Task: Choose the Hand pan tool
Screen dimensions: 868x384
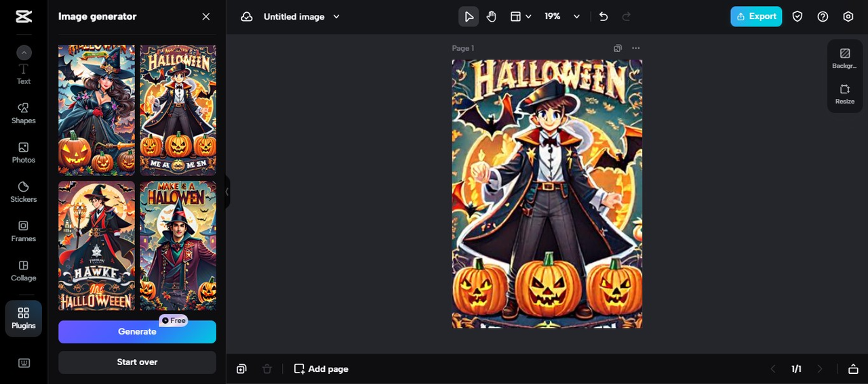Action: [492, 16]
